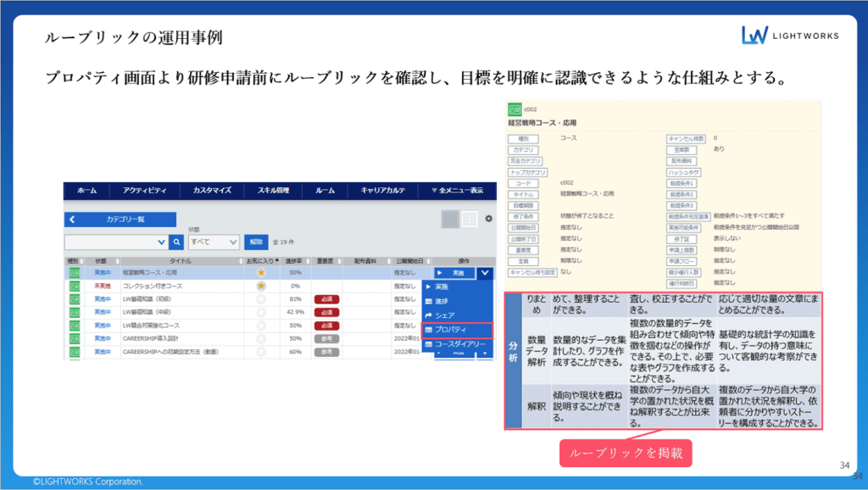Toggle favorite star for LW基礎知識（初級）
This screenshot has width=868, height=490.
(261, 299)
